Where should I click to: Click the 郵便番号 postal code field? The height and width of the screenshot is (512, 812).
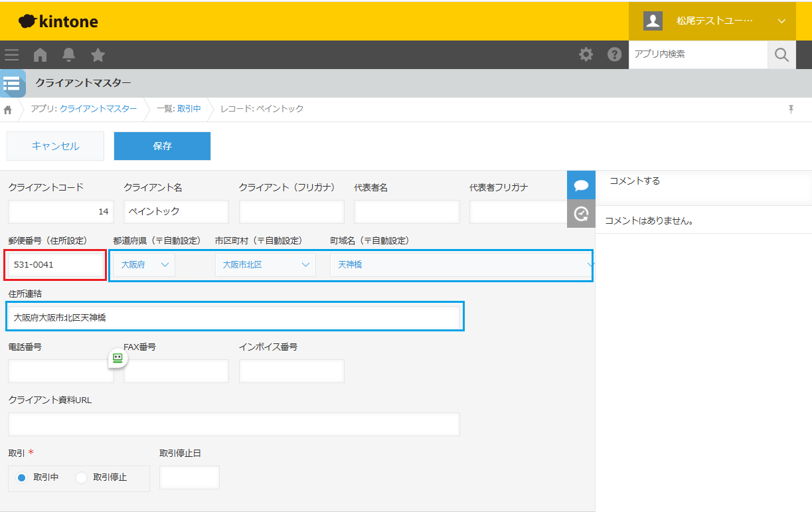click(56, 265)
